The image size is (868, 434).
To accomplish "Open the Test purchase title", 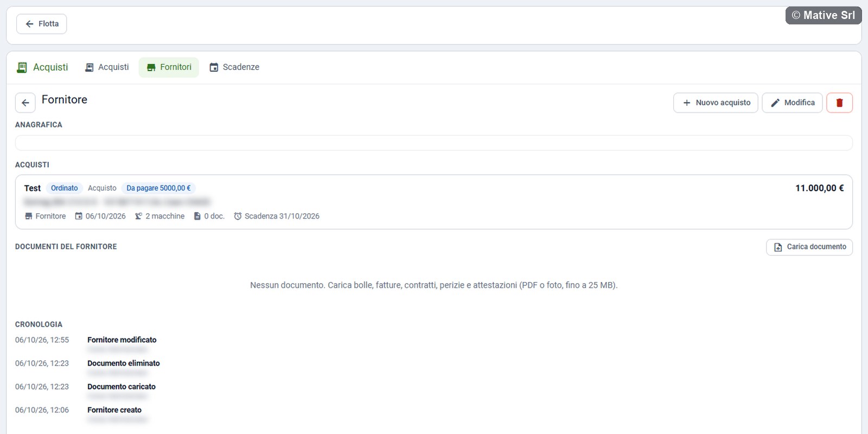I will pyautogui.click(x=33, y=188).
